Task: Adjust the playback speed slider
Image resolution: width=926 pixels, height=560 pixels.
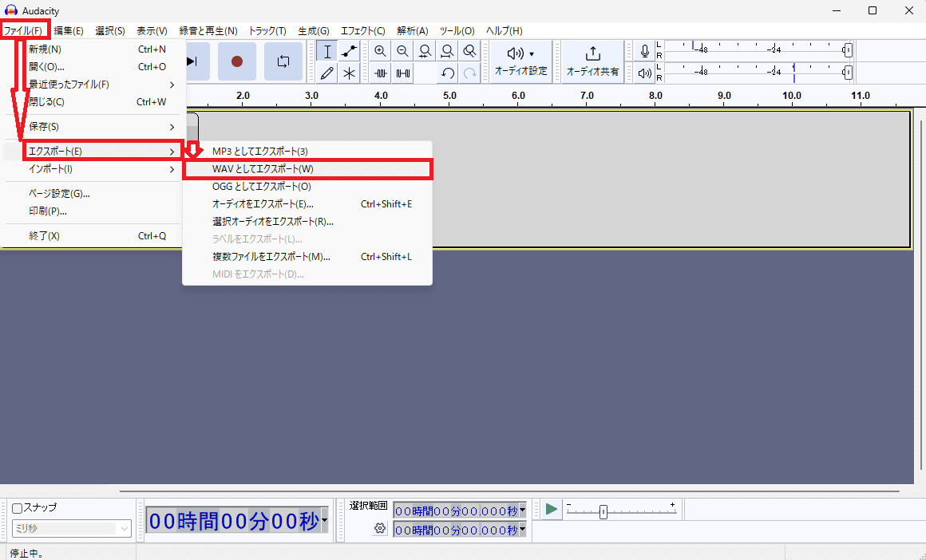Action: click(x=603, y=511)
